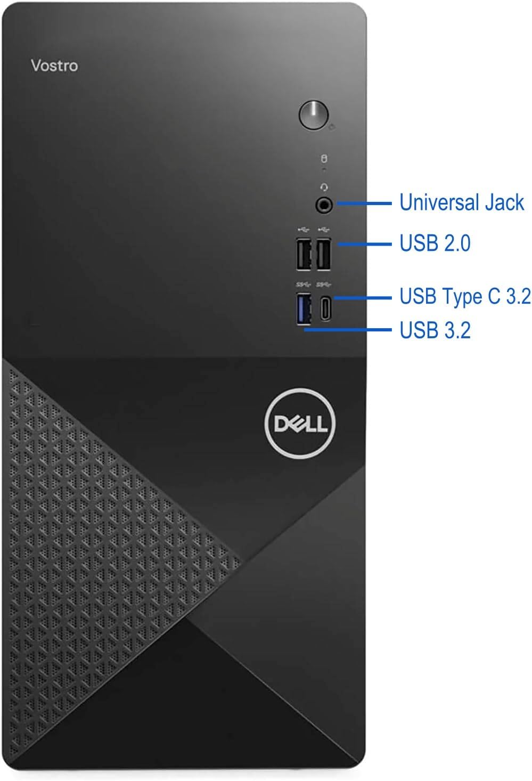Click the SuperSpeed symbol above the blue port

tap(304, 284)
